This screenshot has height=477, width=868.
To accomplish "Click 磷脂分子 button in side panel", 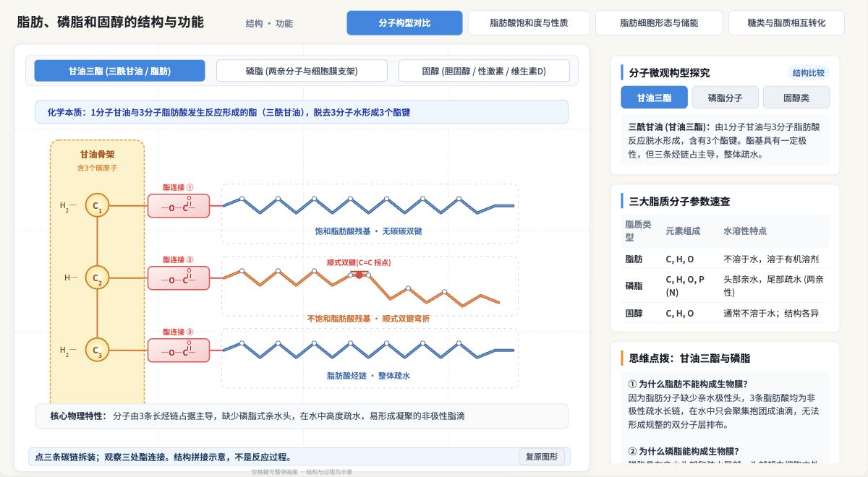I will tap(724, 98).
